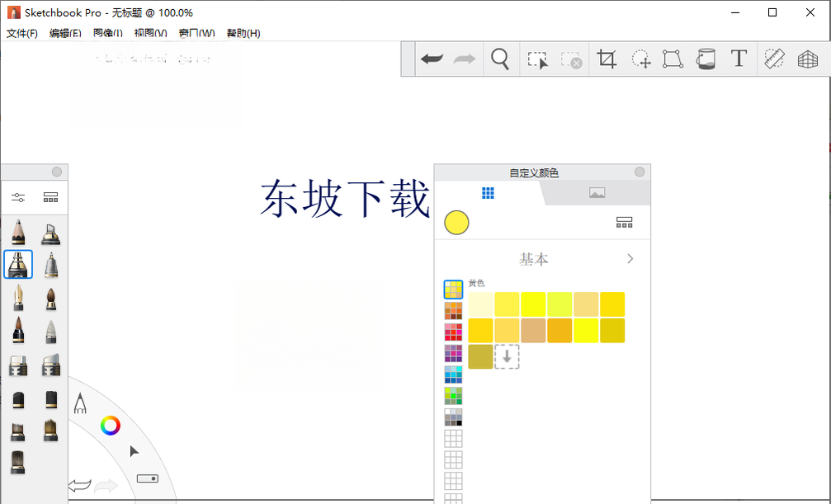The width and height of the screenshot is (831, 504).
Task: Select the ballpoint pen brush
Action: point(51,265)
